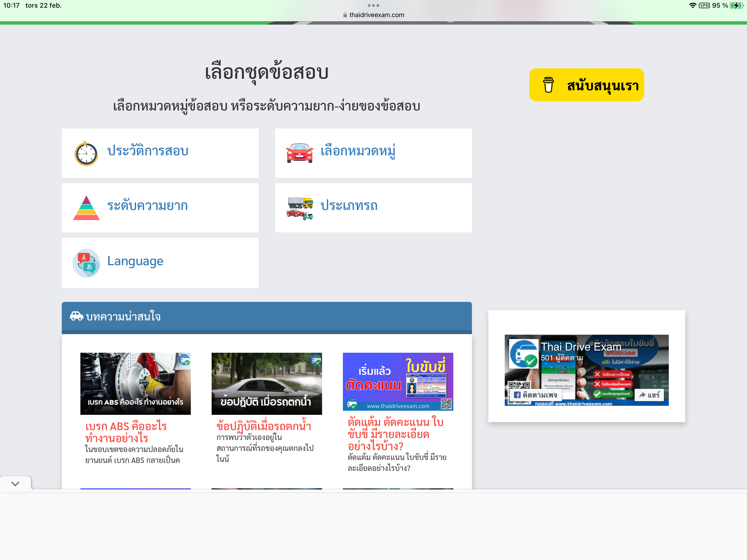This screenshot has width=747, height=560.
Task: Click the Language translation bubble icon
Action: point(86,263)
